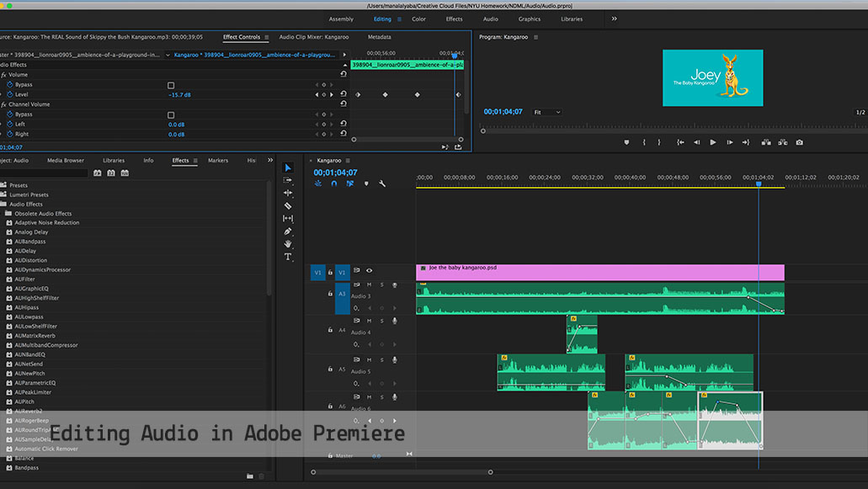
Task: Click Automatic Click Remover effect
Action: pos(46,449)
